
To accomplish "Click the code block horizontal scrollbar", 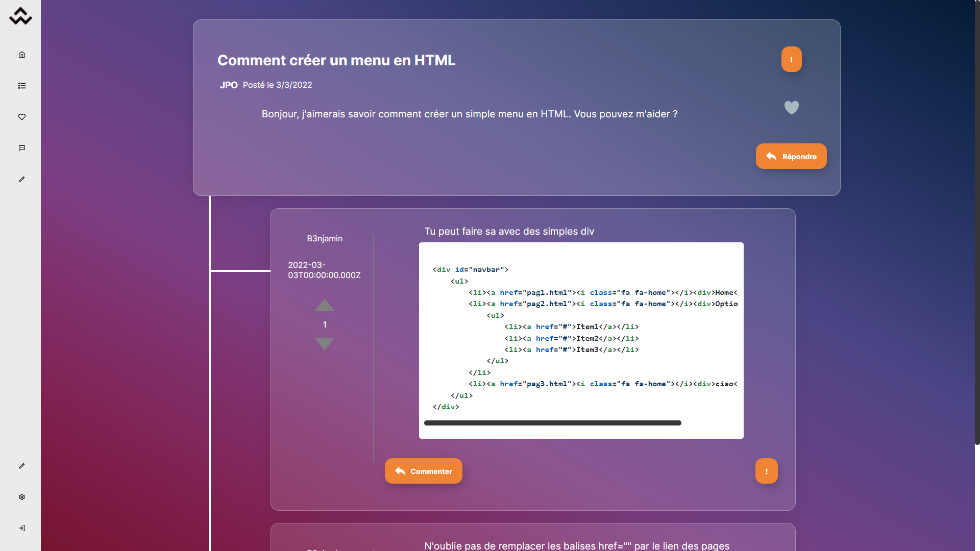I will click(x=553, y=423).
